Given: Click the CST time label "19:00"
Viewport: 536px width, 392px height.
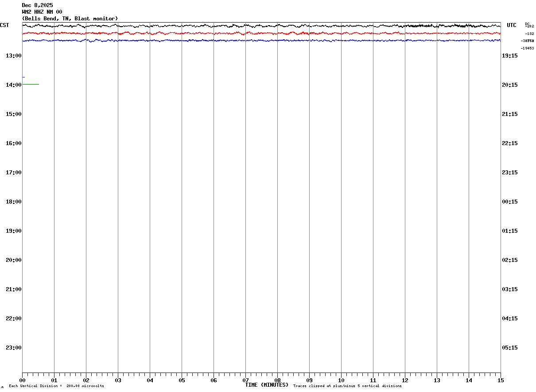Looking at the screenshot, I should (14, 231).
